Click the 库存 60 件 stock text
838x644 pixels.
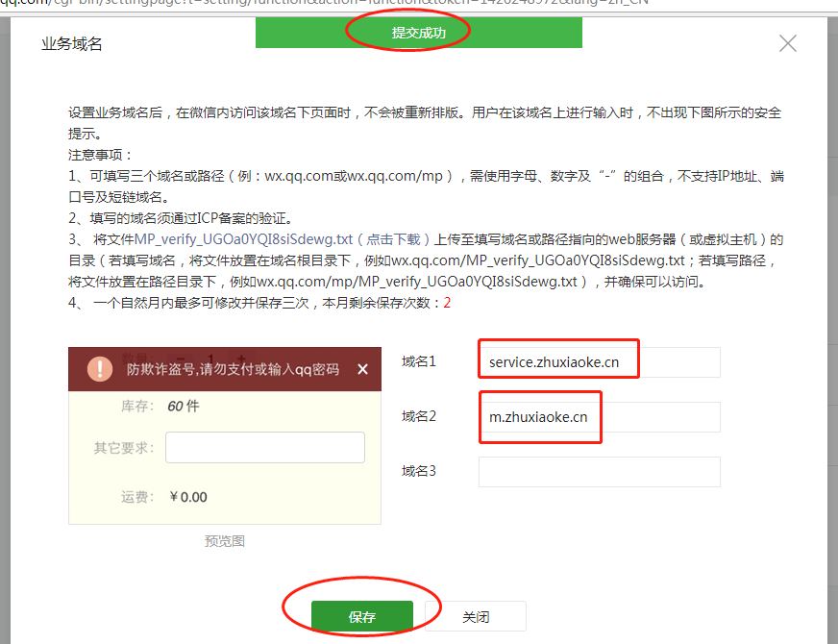(x=160, y=407)
